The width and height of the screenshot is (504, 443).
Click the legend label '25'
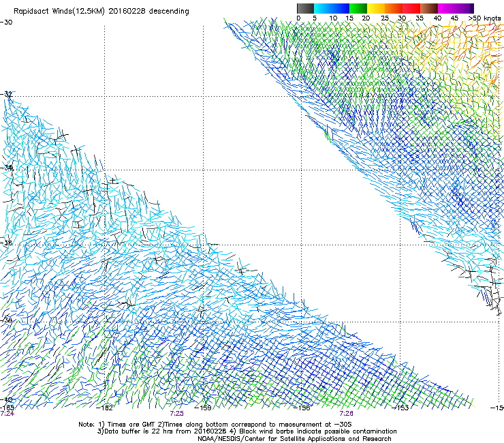tap(385, 18)
